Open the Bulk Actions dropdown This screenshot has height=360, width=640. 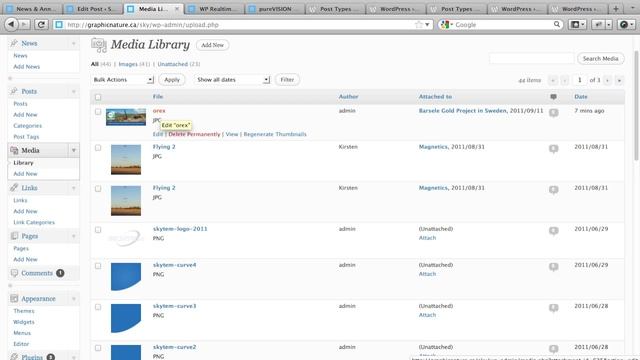point(122,80)
